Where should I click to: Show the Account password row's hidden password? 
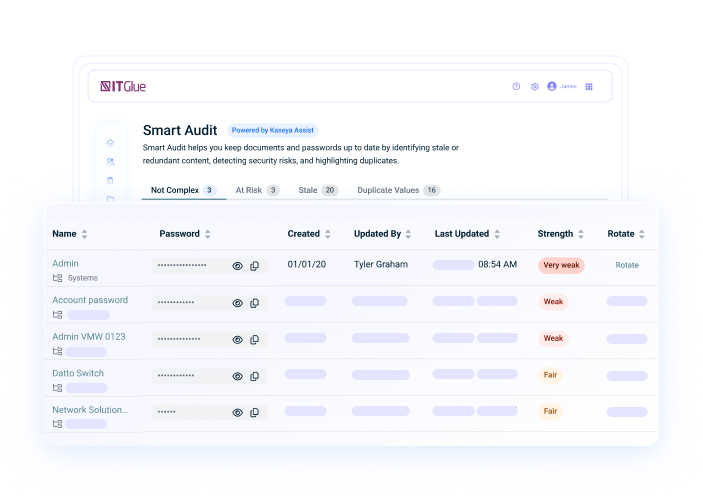[x=238, y=303]
